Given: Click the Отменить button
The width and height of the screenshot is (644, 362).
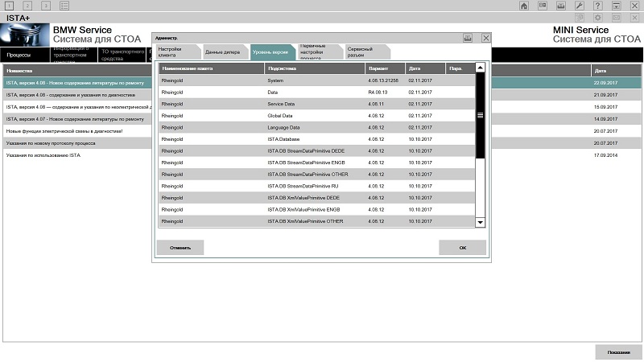Looking at the screenshot, I should pyautogui.click(x=180, y=248).
